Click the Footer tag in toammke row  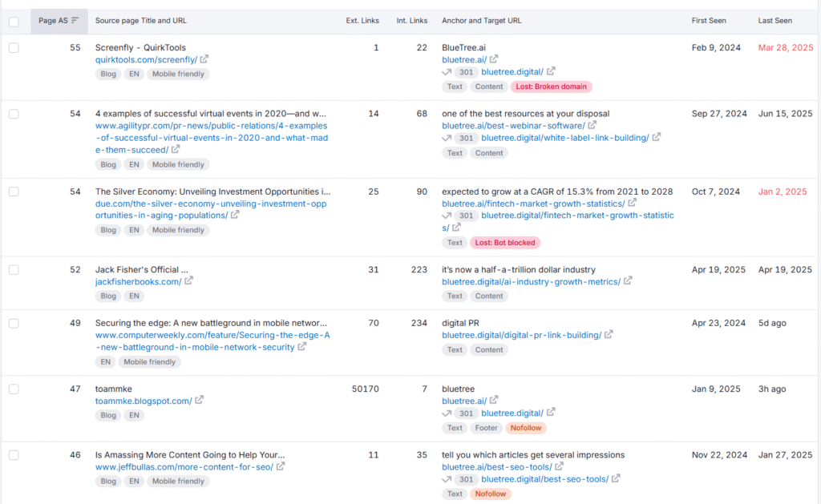(x=486, y=428)
